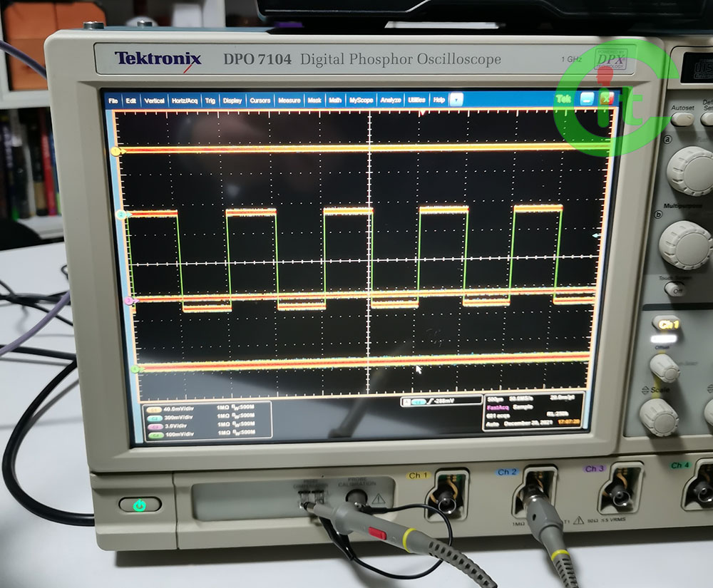
Task: Click the Ch1 yellow ground reference marker
Action: click(x=118, y=151)
